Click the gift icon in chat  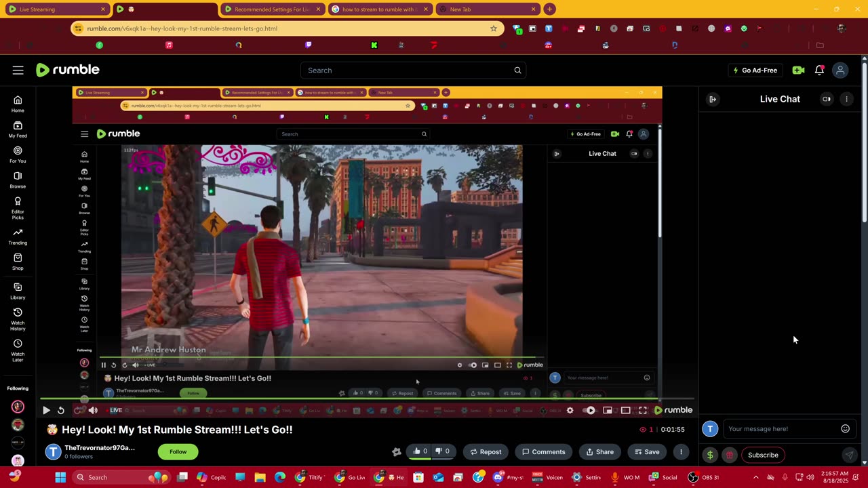click(730, 455)
